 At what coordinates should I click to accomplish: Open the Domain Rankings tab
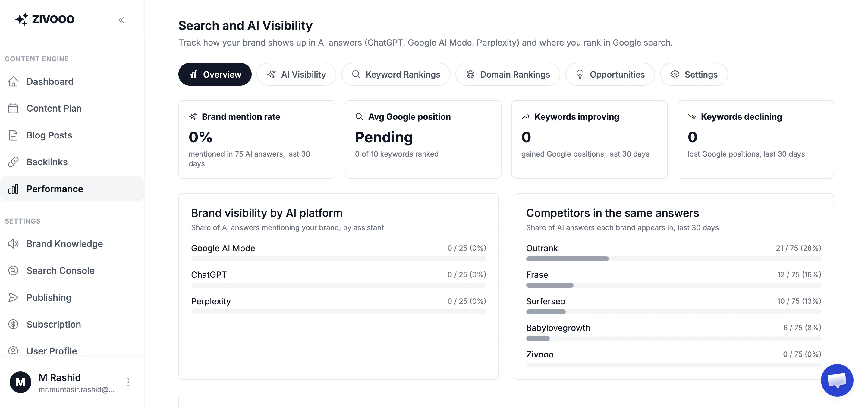click(x=508, y=74)
